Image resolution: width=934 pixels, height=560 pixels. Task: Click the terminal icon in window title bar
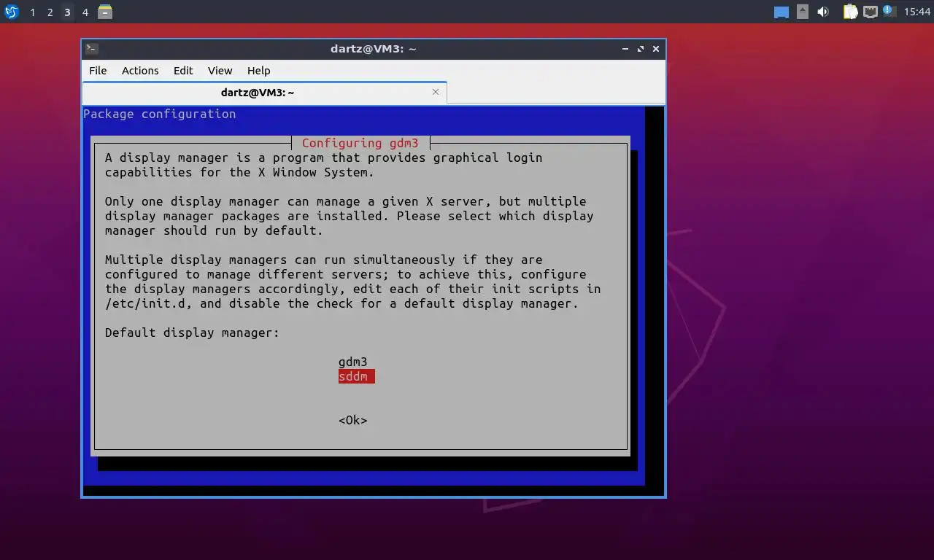click(x=92, y=49)
